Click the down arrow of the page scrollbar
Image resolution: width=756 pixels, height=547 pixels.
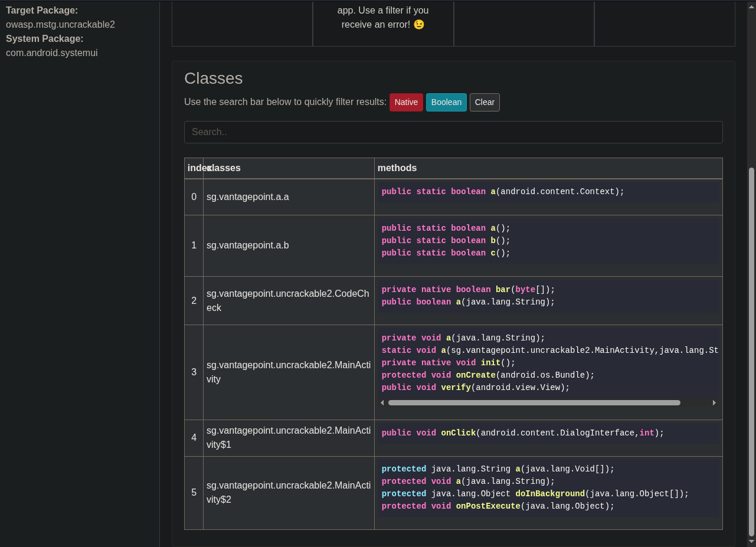click(x=751, y=541)
